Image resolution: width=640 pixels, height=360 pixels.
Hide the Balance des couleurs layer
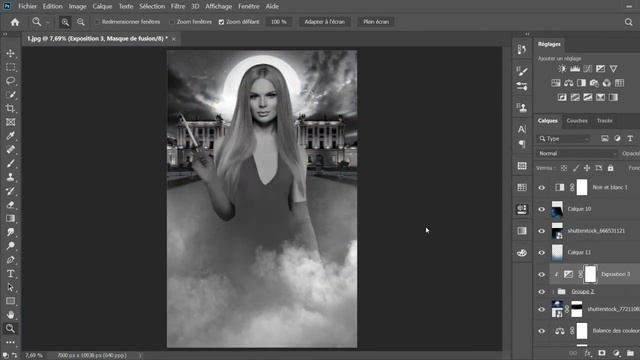coord(542,331)
